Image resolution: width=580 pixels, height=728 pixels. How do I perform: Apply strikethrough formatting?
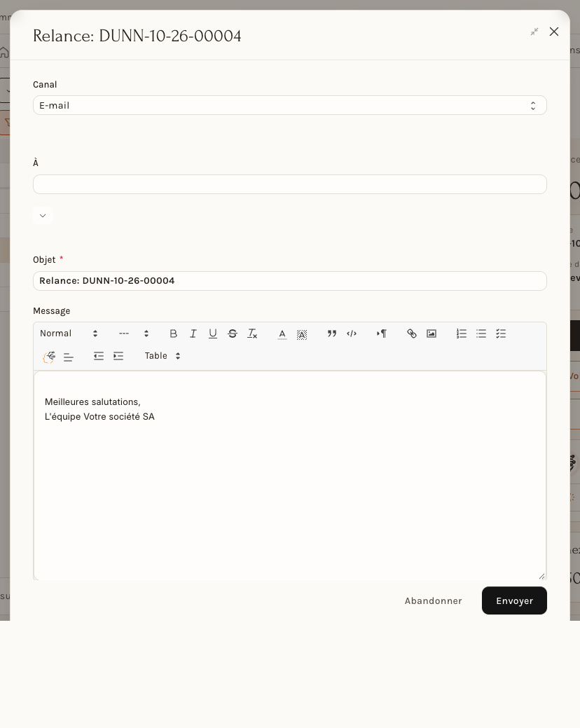[233, 334]
